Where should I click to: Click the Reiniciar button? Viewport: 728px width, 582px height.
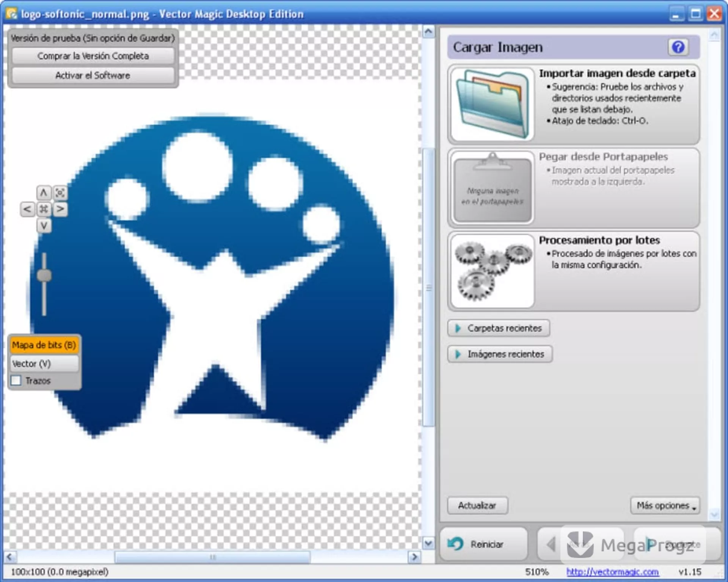point(484,544)
